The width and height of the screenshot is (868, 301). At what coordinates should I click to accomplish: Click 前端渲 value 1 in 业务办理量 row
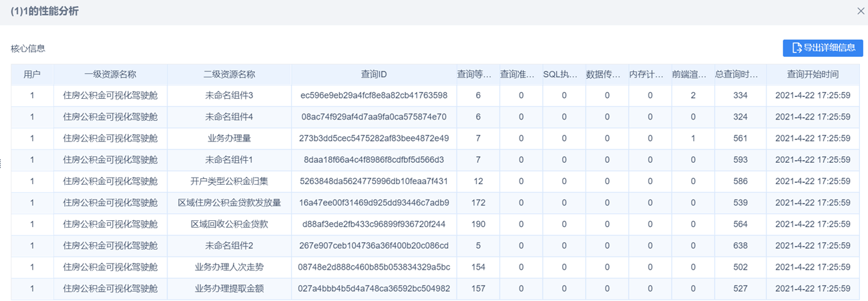tap(693, 139)
